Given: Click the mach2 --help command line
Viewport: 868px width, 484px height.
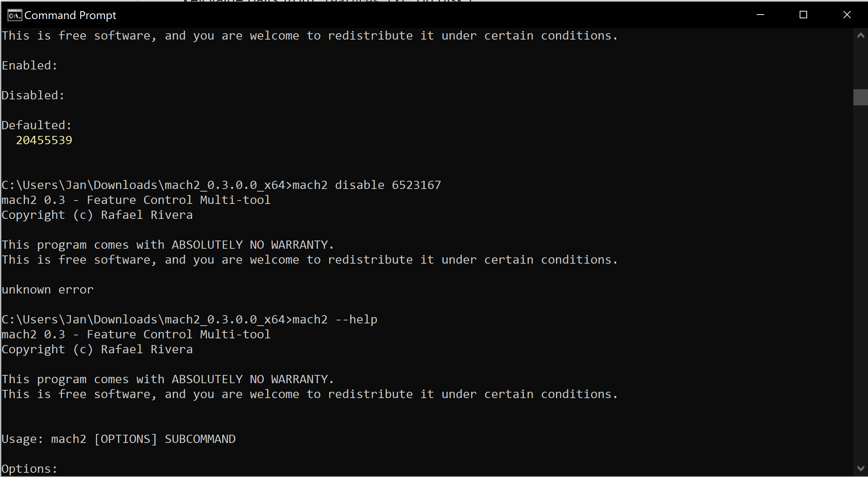Looking at the screenshot, I should (334, 319).
